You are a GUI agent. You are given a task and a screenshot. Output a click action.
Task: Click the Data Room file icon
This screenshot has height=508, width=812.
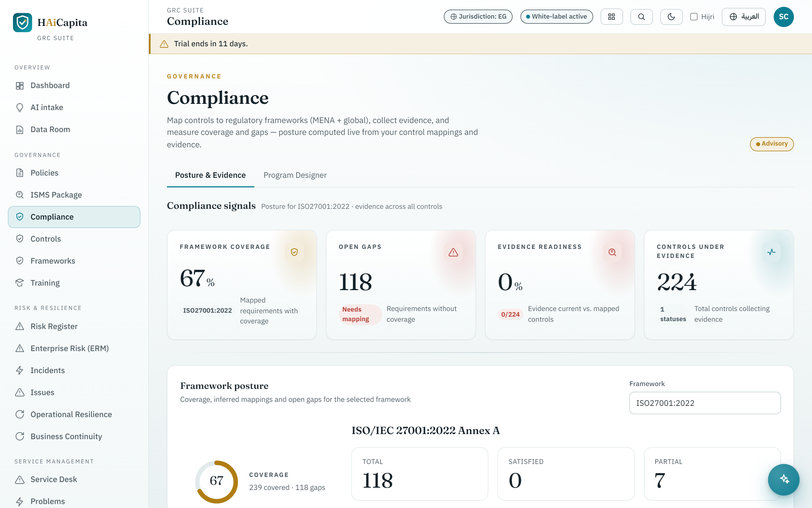pyautogui.click(x=20, y=130)
